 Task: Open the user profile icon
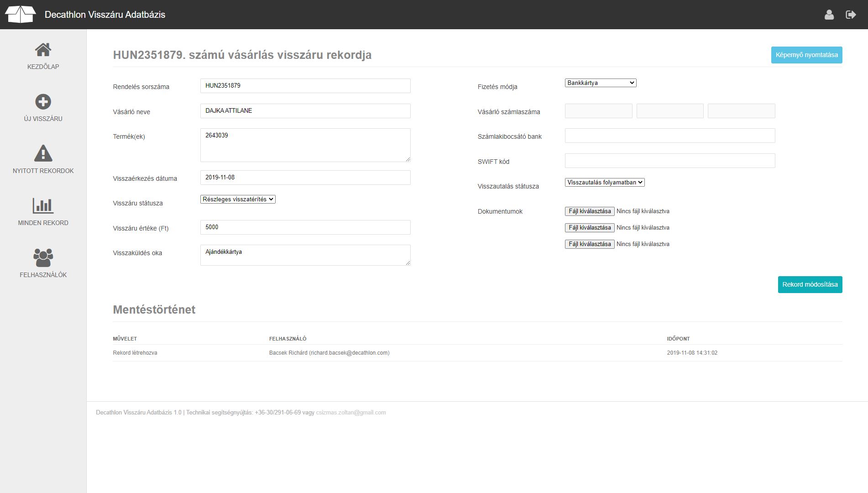(x=829, y=15)
